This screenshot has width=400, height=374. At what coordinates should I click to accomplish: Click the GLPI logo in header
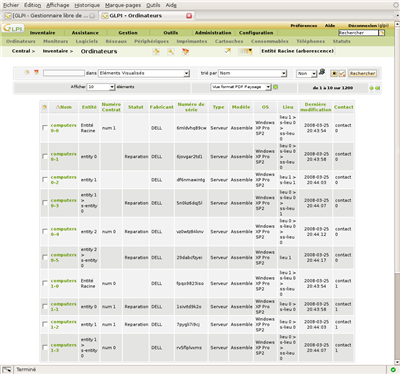(x=13, y=28)
